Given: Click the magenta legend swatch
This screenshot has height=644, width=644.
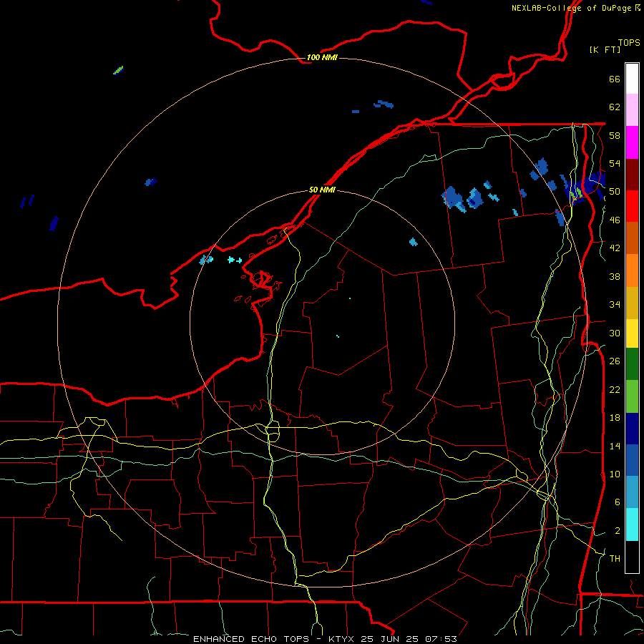Looking at the screenshot, I should [x=632, y=142].
